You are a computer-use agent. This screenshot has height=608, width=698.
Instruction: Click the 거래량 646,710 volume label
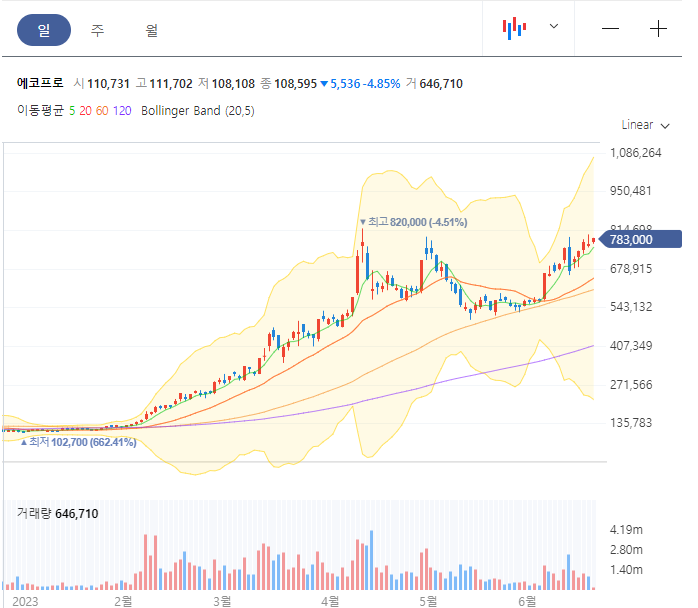pyautogui.click(x=57, y=514)
